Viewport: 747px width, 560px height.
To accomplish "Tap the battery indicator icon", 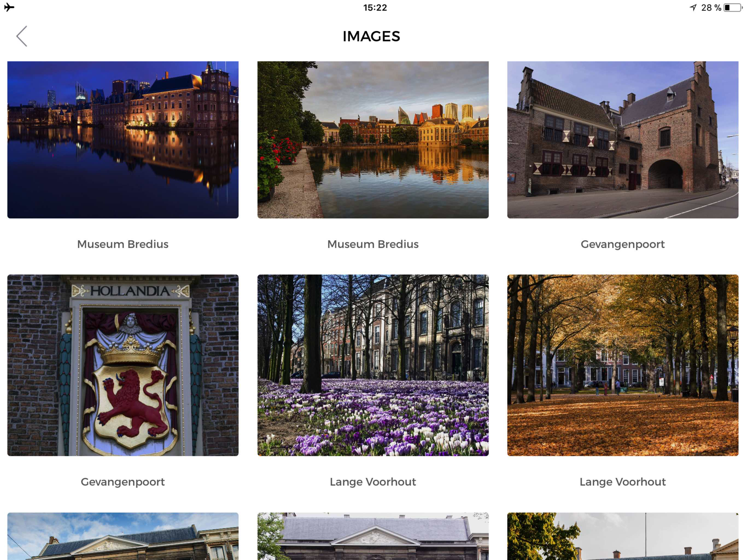I will pos(733,7).
